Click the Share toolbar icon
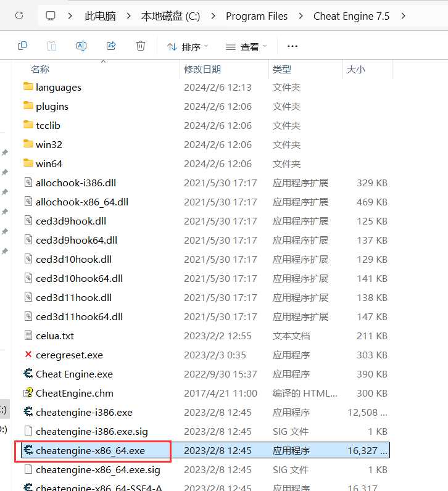This screenshot has height=491, width=448. [x=111, y=46]
